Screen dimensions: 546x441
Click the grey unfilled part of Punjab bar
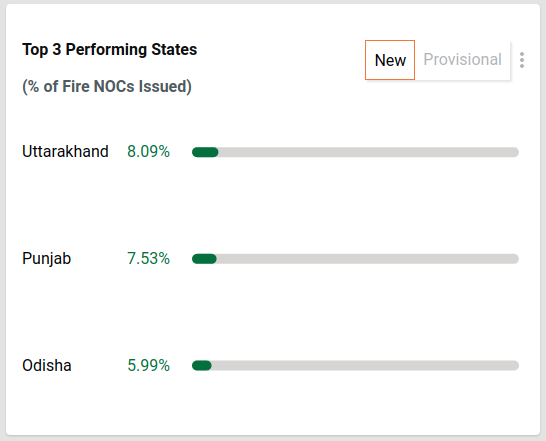click(x=368, y=259)
